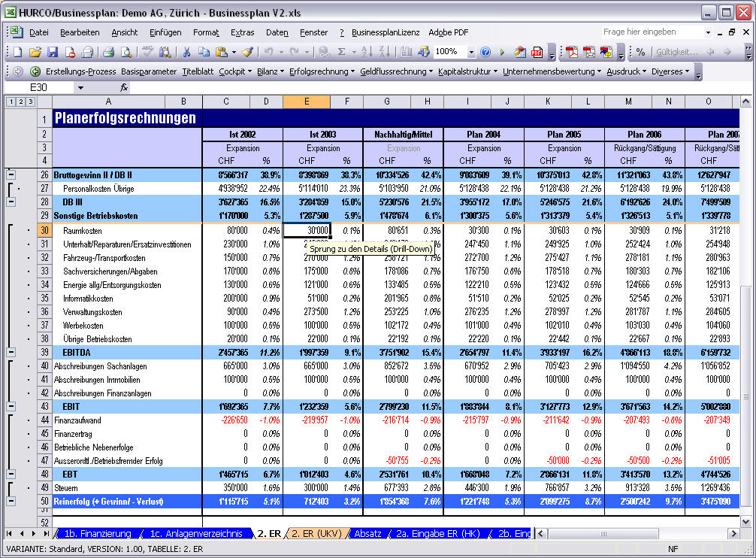Open the Diverses toolbar menu

pyautogui.click(x=670, y=72)
